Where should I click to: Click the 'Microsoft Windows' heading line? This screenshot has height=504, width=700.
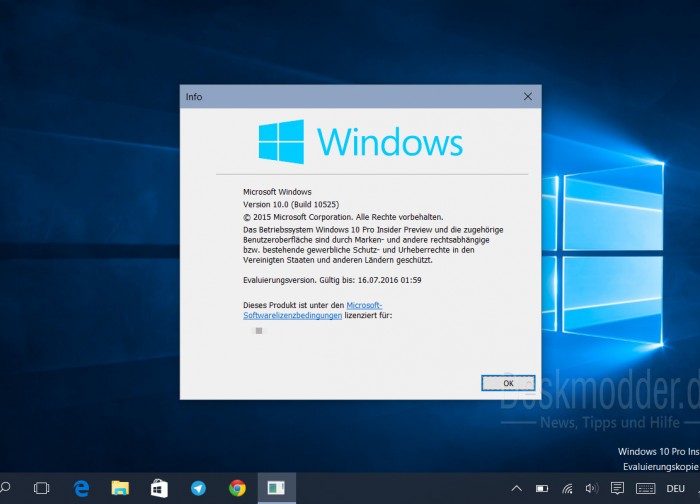(x=277, y=192)
